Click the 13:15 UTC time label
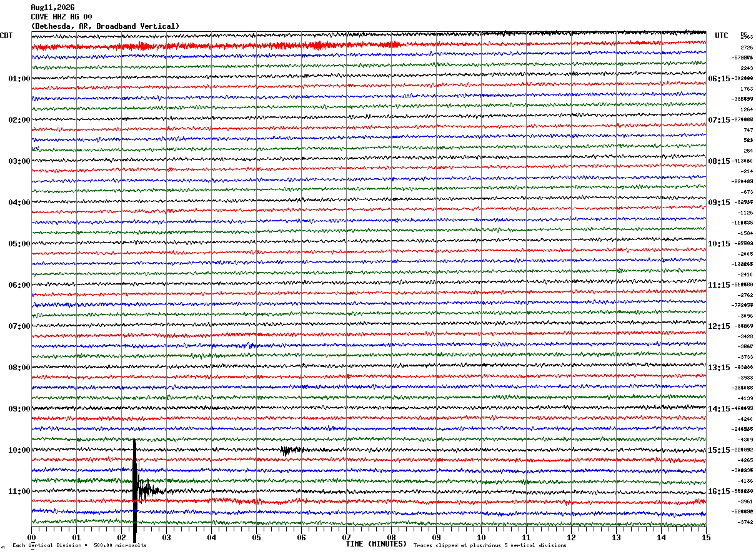Viewport: 756px width, 554px height. (720, 368)
